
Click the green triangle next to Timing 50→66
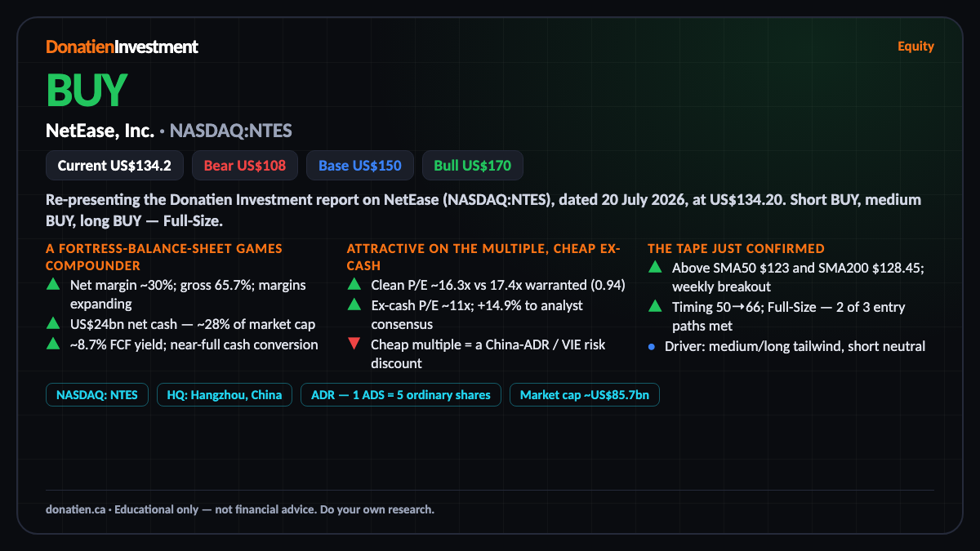(x=655, y=306)
